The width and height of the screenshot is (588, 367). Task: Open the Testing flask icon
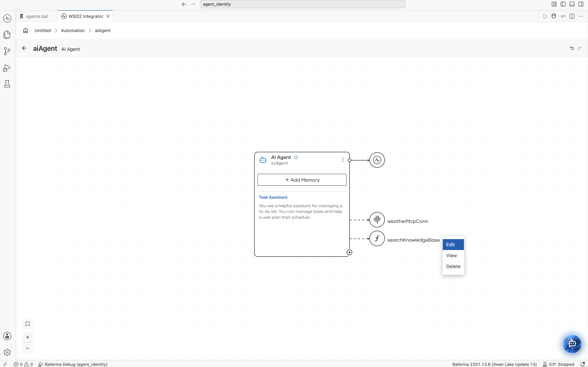click(7, 84)
